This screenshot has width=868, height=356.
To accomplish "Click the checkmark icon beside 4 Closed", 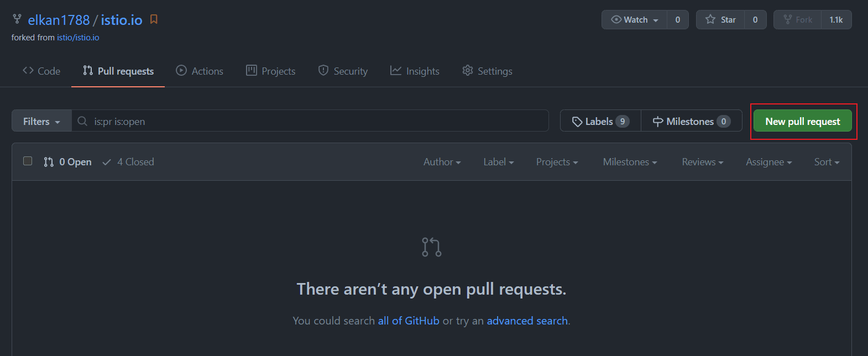I will click(x=107, y=162).
